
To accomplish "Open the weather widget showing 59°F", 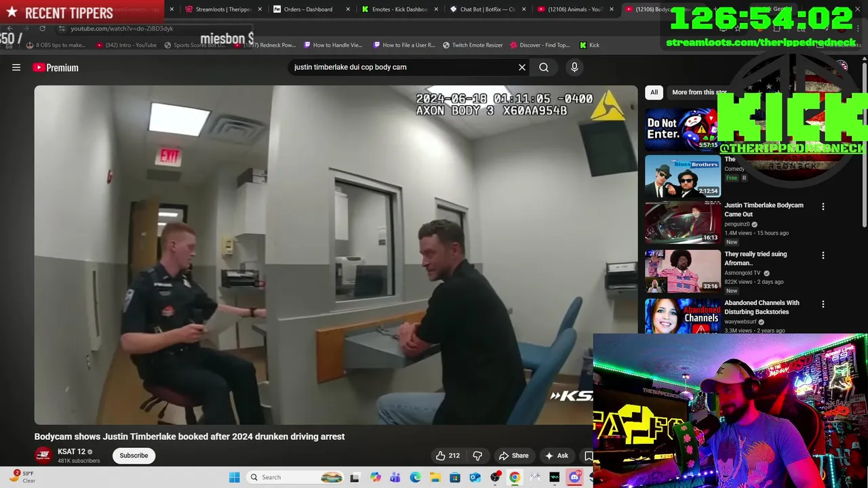I will [x=22, y=477].
